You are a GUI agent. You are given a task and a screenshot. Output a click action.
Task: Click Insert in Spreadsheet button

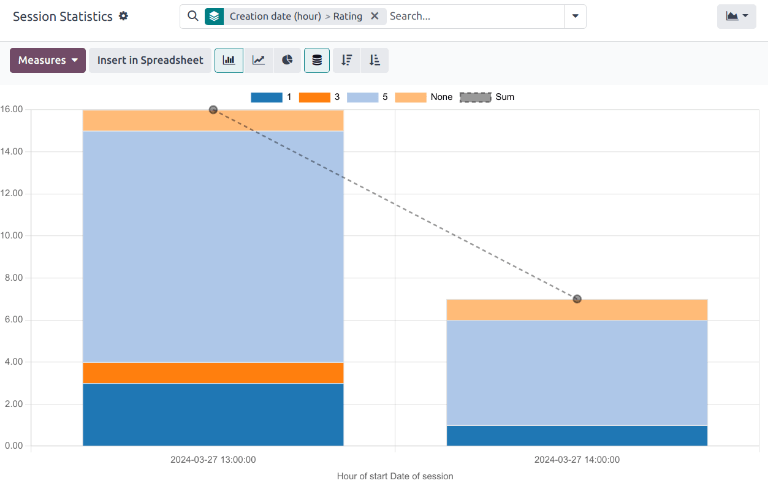(150, 60)
